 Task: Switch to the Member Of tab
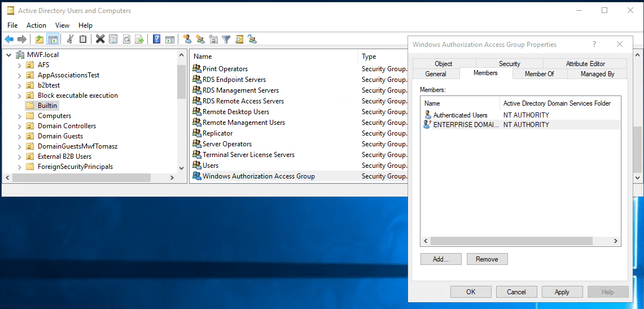click(539, 74)
